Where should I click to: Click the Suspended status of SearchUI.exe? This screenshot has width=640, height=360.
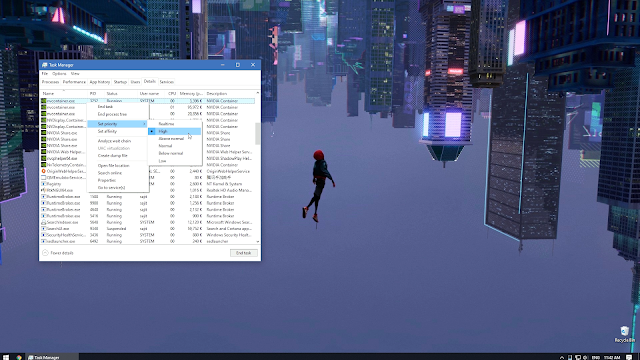116,229
